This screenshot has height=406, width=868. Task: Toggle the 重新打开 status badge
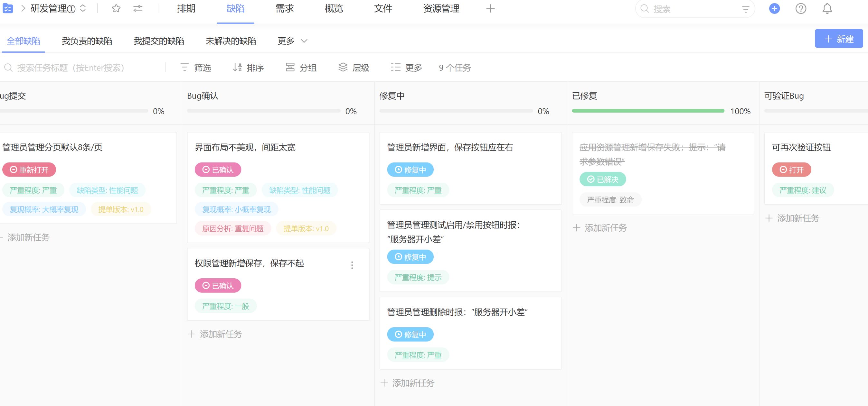click(x=29, y=170)
